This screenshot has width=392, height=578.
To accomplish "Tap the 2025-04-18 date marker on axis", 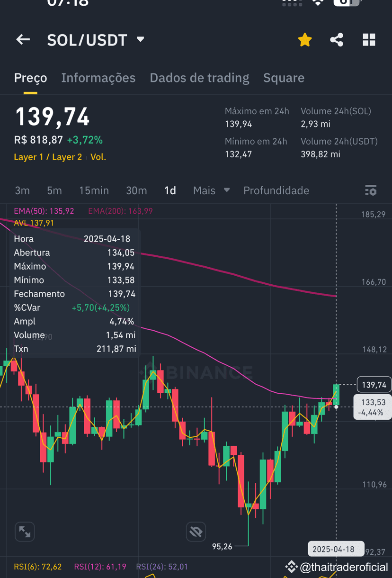I will (336, 549).
